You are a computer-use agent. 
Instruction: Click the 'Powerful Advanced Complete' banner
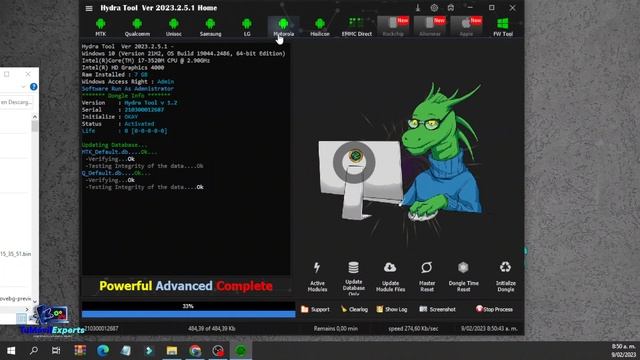(186, 286)
